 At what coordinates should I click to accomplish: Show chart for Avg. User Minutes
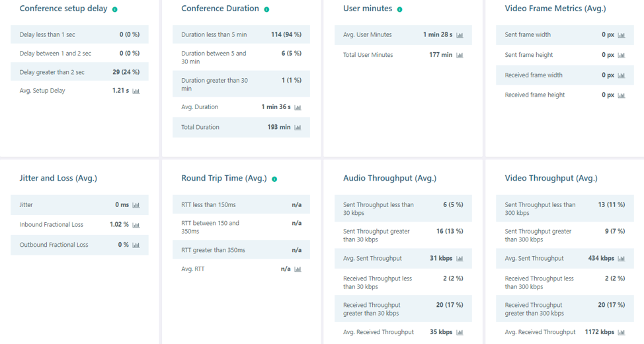[460, 35]
